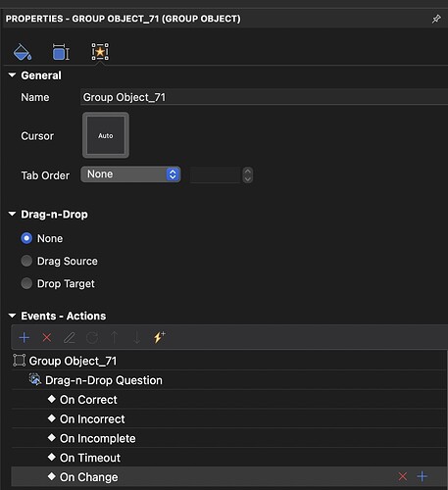Click the Name field with Group Object_71
This screenshot has height=490, width=448.
point(264,97)
